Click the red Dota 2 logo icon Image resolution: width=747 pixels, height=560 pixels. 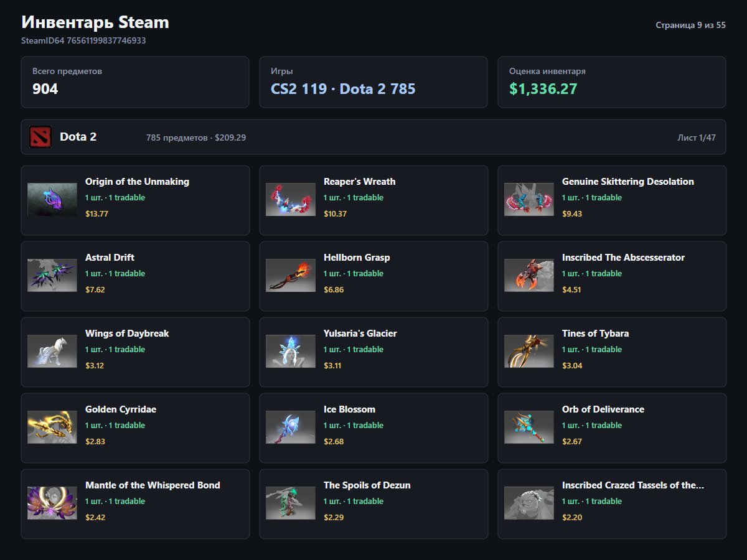pyautogui.click(x=40, y=137)
